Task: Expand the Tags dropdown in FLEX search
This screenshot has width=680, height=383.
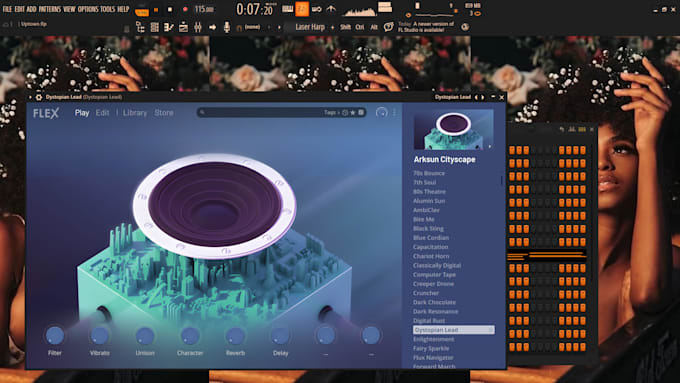Action: [332, 113]
